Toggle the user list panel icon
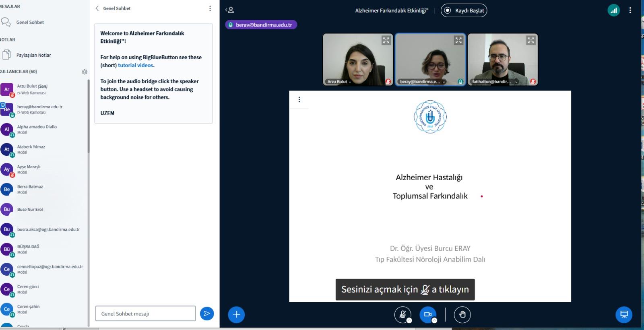The height and width of the screenshot is (330, 644). point(230,10)
